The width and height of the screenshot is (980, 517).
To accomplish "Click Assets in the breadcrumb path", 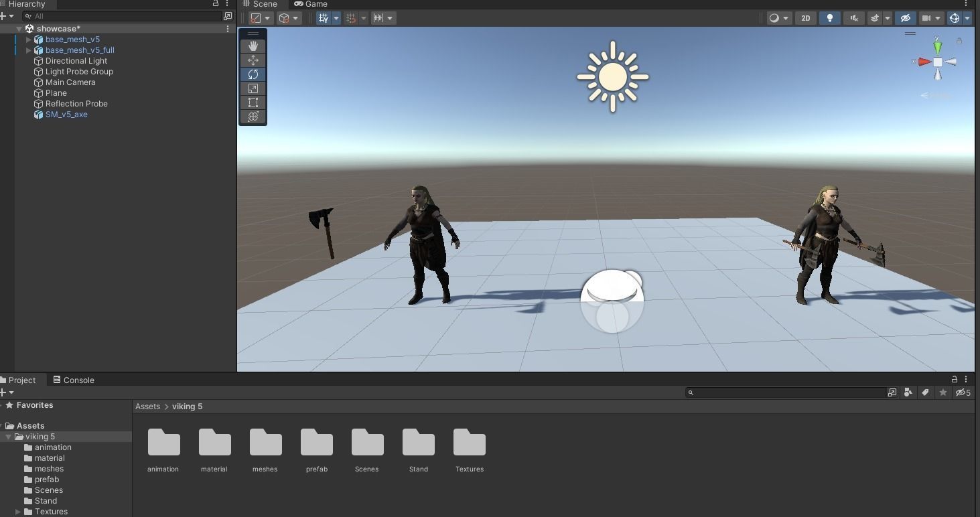I will pyautogui.click(x=147, y=407).
